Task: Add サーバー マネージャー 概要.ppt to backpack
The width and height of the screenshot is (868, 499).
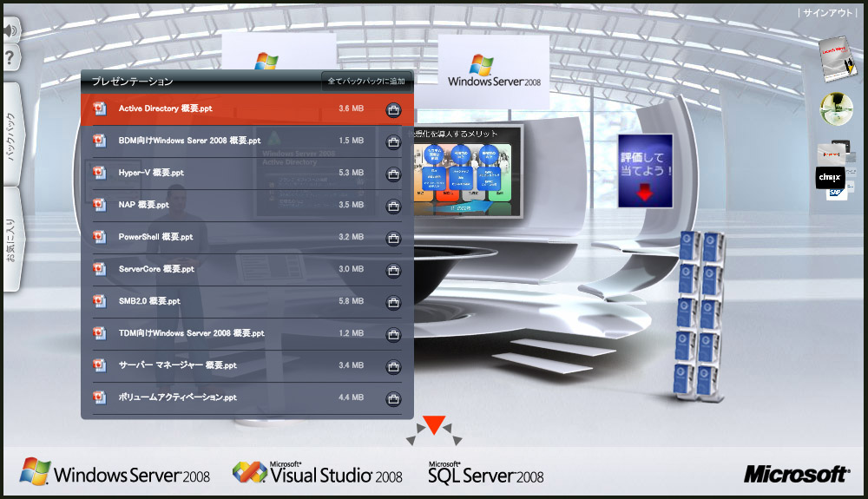Action: (393, 366)
